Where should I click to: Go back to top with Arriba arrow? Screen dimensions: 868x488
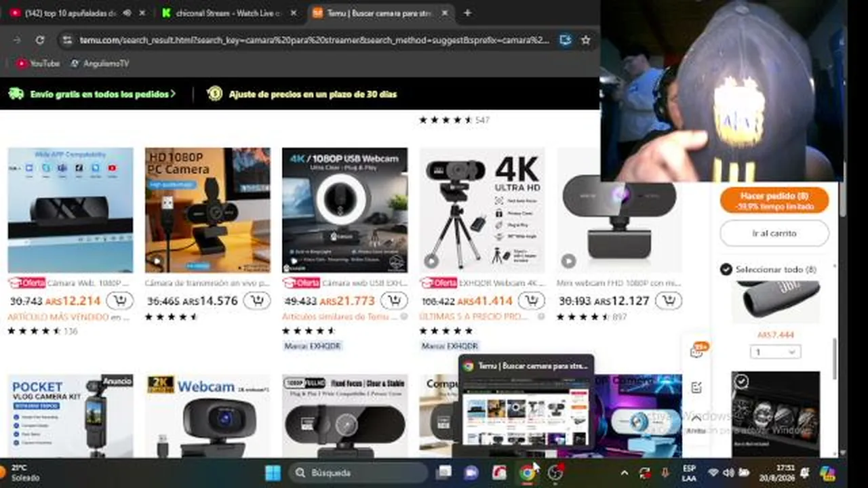[696, 424]
